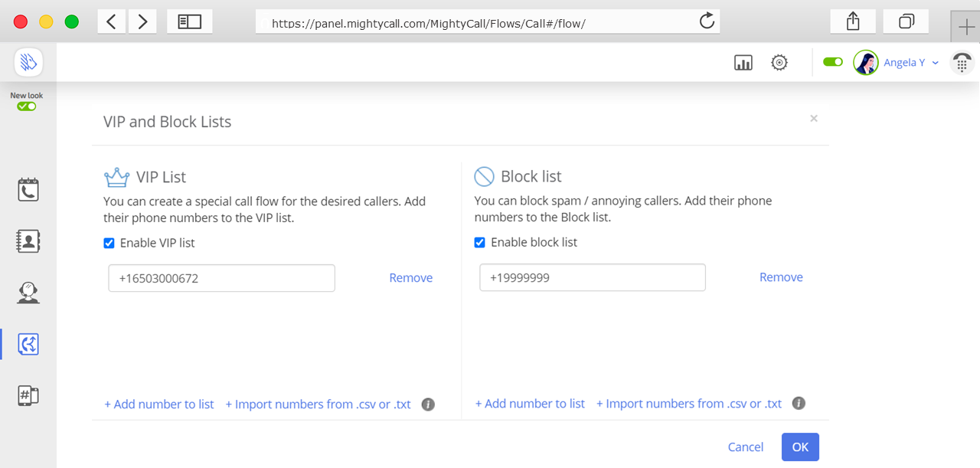Viewport: 980px width, 468px height.
Task: Import block list numbers from .csv or .txt
Action: click(x=689, y=403)
